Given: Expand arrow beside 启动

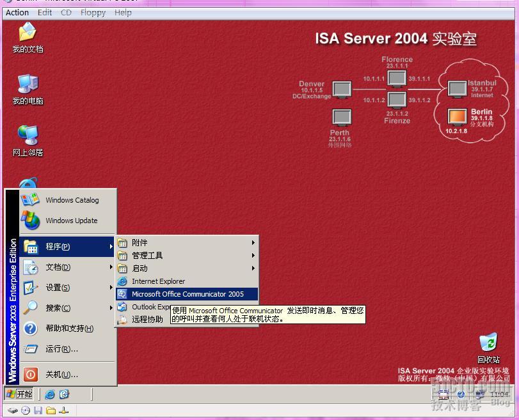Looking at the screenshot, I should [253, 268].
